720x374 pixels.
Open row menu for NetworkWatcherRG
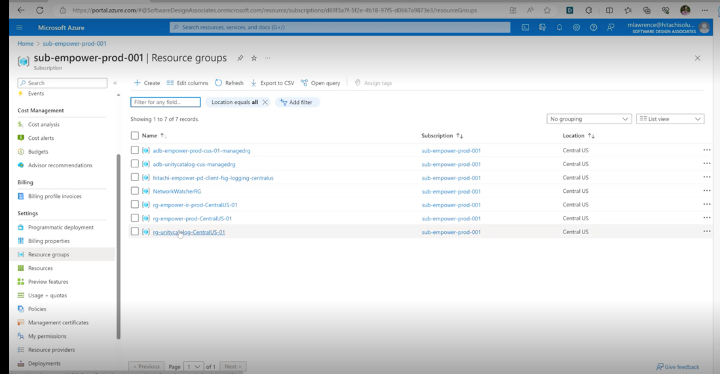pos(707,191)
